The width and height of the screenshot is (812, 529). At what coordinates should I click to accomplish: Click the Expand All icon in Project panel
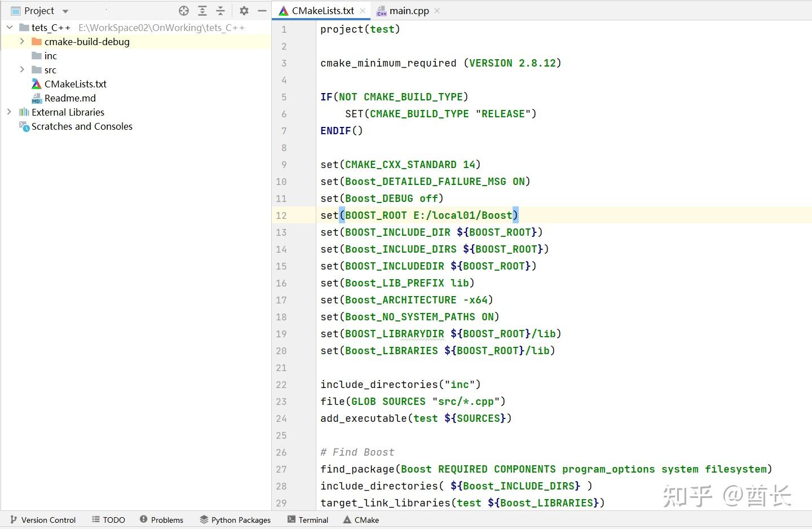(202, 11)
